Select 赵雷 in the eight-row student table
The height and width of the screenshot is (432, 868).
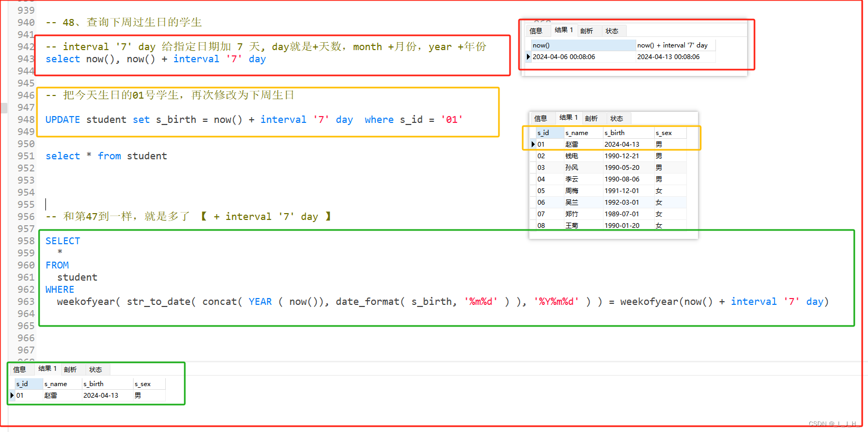(x=583, y=145)
